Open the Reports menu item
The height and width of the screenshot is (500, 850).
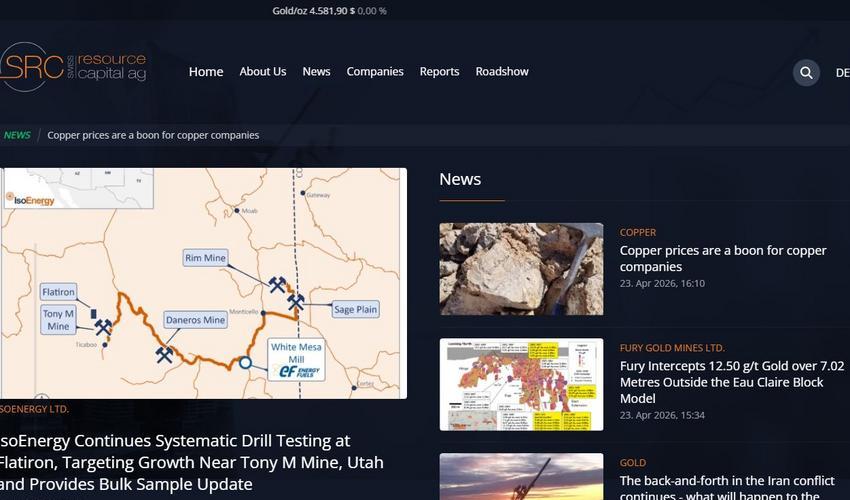[440, 72]
